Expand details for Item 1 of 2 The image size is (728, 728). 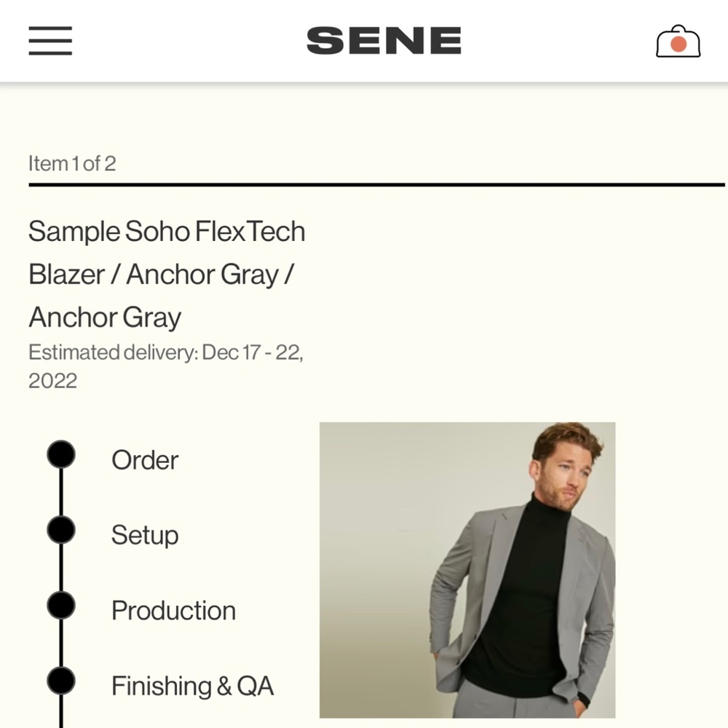coord(74,164)
